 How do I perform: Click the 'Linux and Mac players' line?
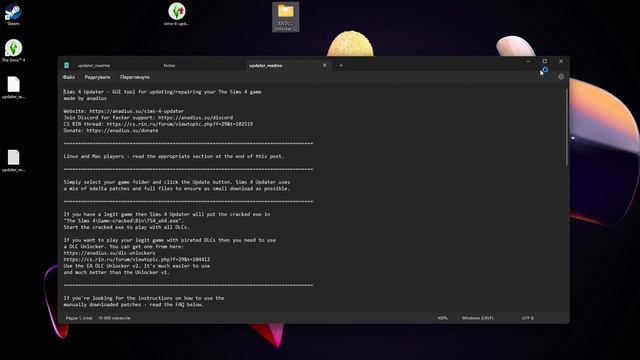click(x=173, y=156)
